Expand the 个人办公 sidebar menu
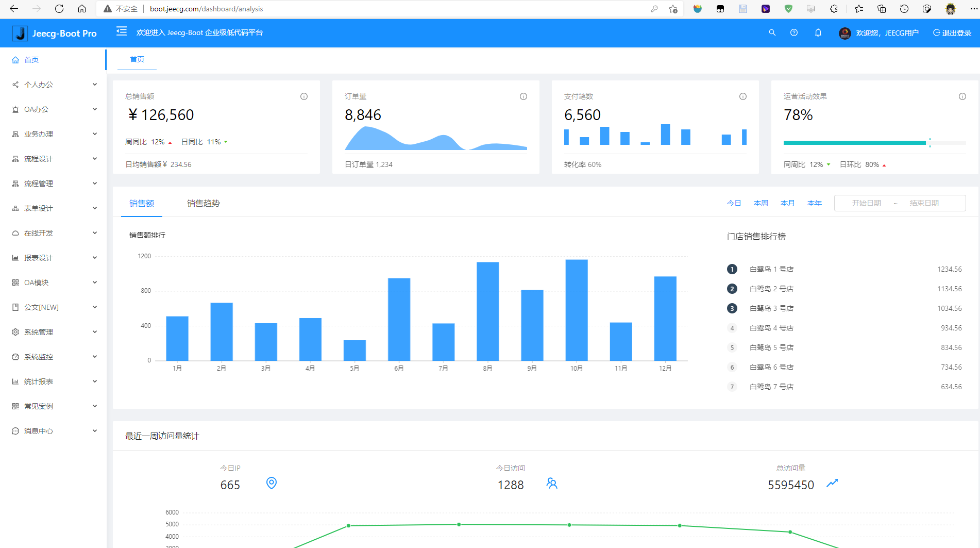This screenshot has width=980, height=548. (x=54, y=85)
